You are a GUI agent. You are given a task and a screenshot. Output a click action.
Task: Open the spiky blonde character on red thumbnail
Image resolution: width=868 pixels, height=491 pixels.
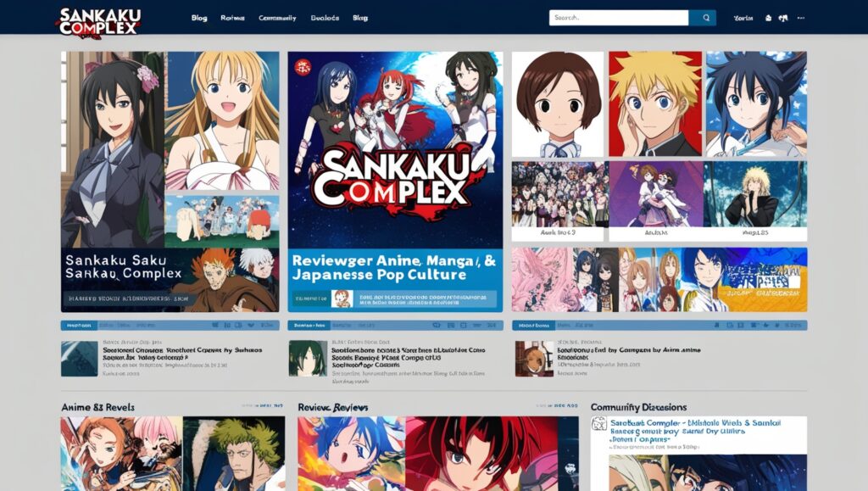pos(655,104)
